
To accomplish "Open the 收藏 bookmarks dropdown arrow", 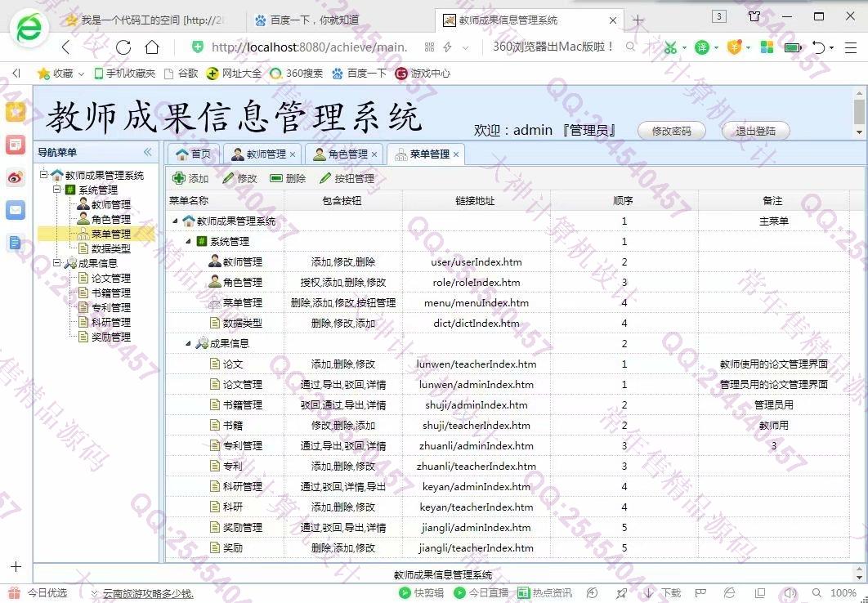I will tap(82, 74).
